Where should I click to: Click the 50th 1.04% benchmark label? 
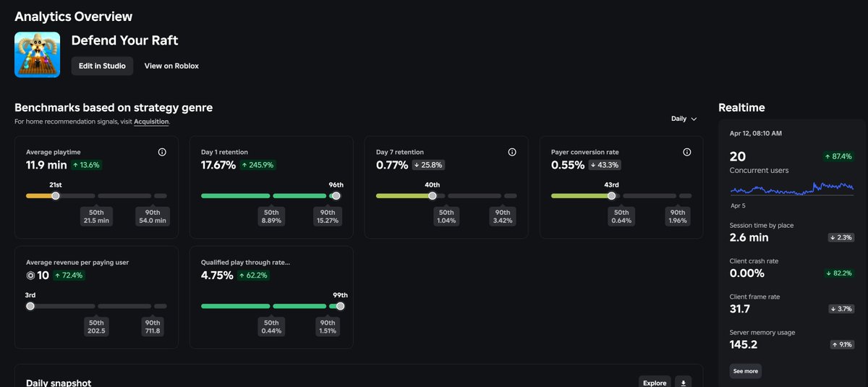click(x=446, y=216)
